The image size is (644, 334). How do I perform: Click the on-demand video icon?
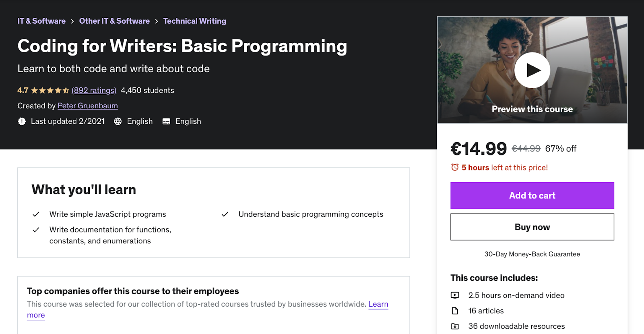tap(455, 295)
